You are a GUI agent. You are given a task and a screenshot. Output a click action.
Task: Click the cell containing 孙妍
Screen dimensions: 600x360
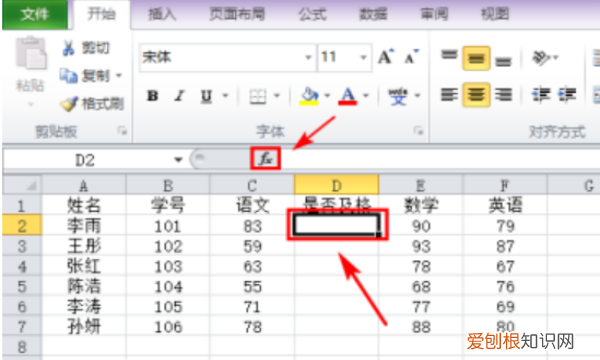(84, 327)
